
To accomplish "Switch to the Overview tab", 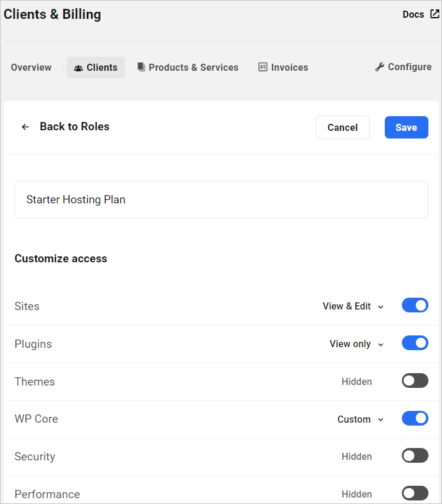I will (31, 67).
